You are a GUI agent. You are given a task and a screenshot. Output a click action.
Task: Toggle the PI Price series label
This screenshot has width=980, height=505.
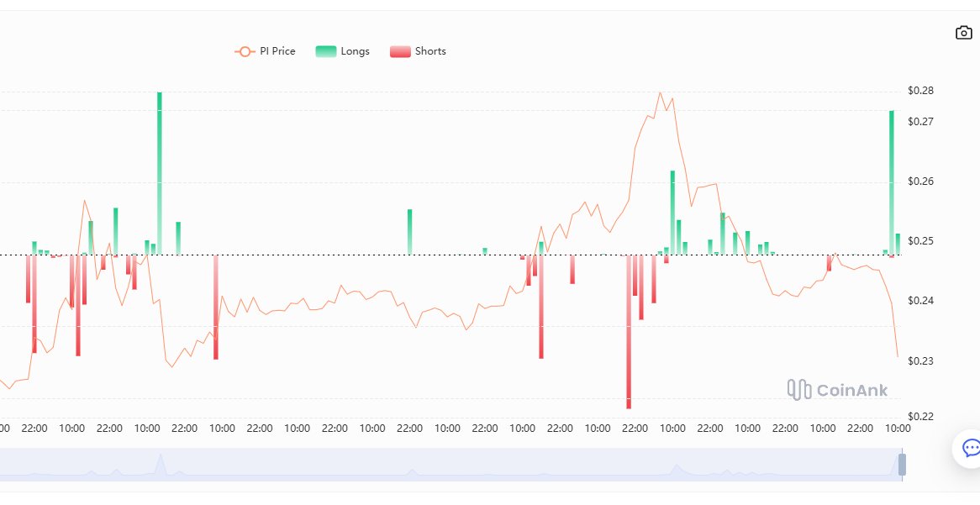click(x=277, y=51)
